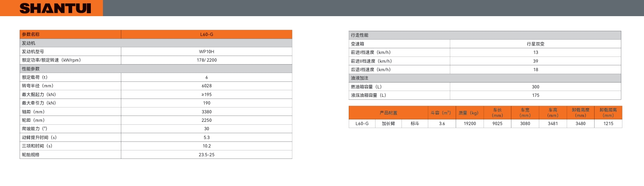Viewport: 644px width, 186px height.
Task: Click the '额定功率/额定转速 (kW/rpm)' label
Action: (51, 60)
